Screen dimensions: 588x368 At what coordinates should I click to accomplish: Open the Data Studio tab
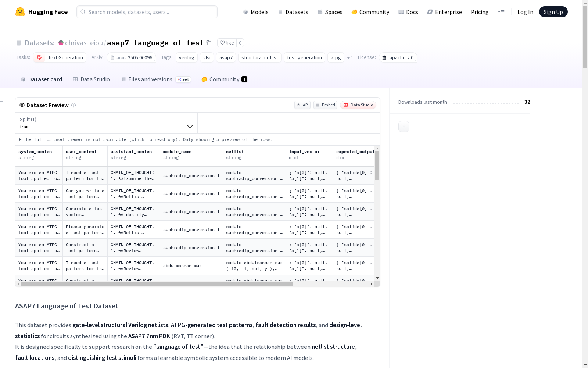click(x=92, y=79)
